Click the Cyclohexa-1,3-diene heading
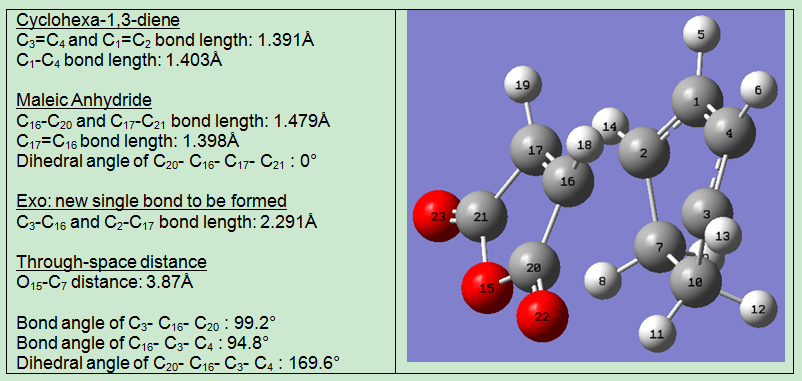Screen dimensions: 802x381 pyautogui.click(x=98, y=21)
